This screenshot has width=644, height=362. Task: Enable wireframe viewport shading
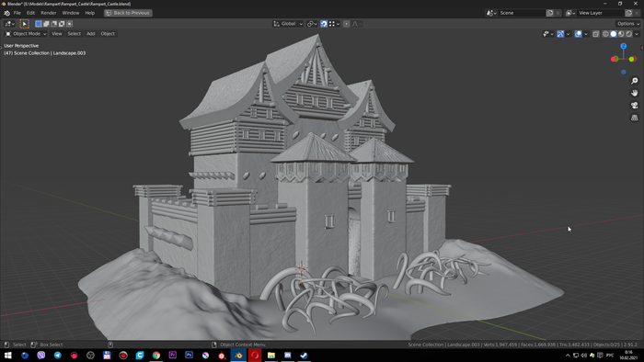605,34
